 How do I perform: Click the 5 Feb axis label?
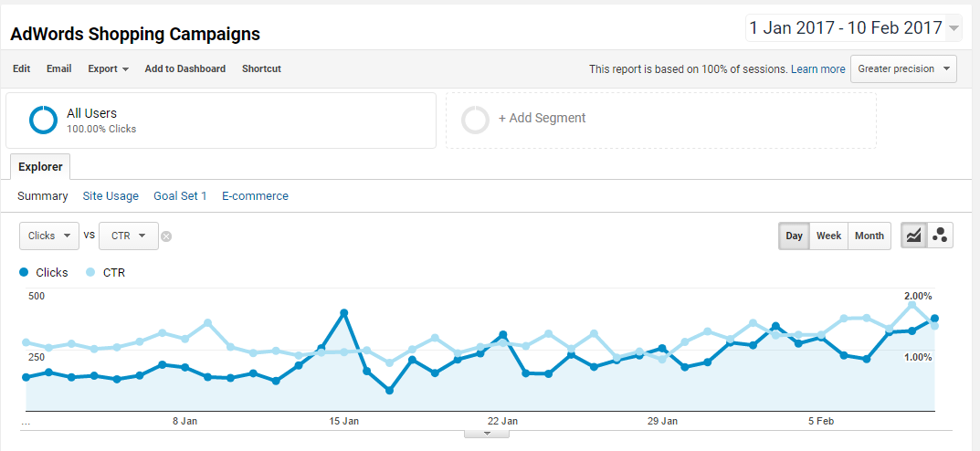tap(821, 421)
